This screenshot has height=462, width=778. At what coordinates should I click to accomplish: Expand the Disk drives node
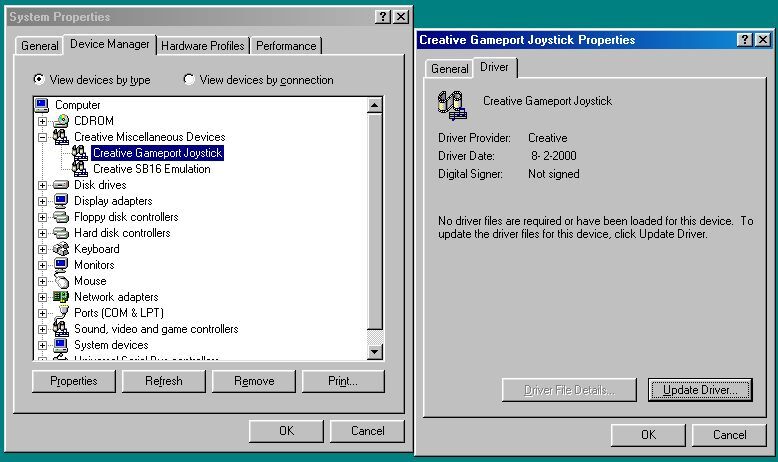(43, 185)
